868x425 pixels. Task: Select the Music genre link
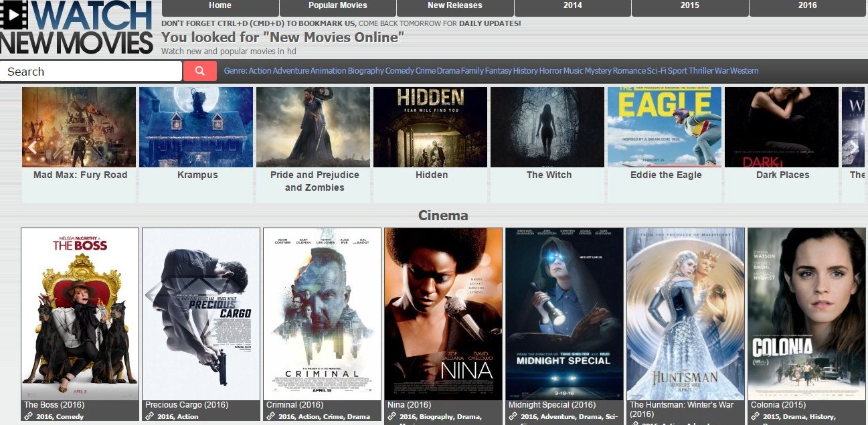tap(573, 71)
